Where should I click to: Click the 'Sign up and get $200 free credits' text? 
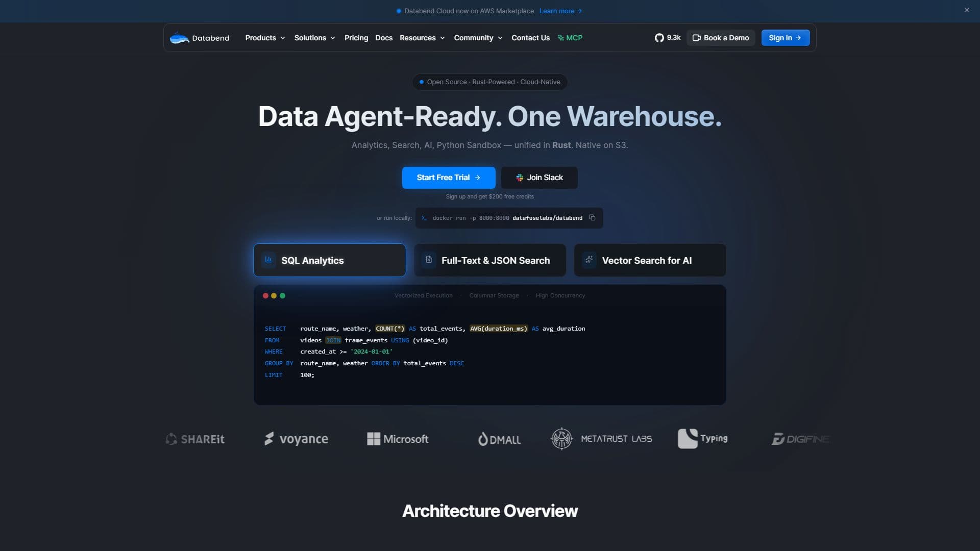[490, 196]
